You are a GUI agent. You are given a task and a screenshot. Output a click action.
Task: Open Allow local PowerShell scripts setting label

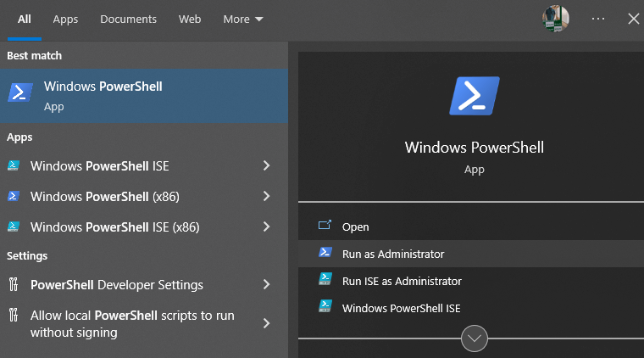coord(132,324)
